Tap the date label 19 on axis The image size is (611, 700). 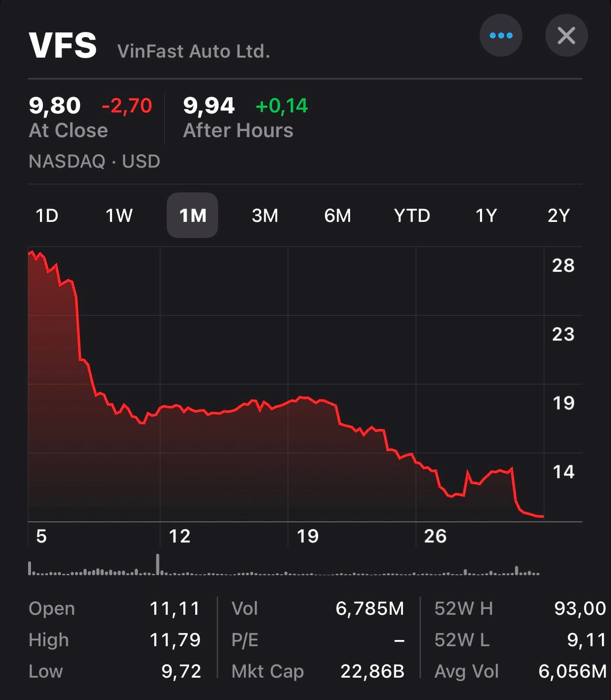[x=308, y=536]
